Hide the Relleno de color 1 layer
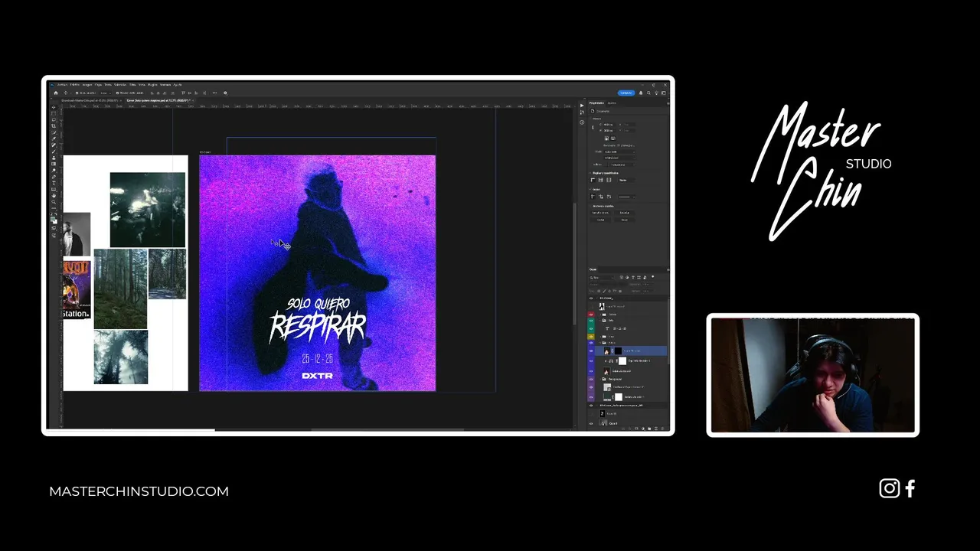 (x=591, y=396)
